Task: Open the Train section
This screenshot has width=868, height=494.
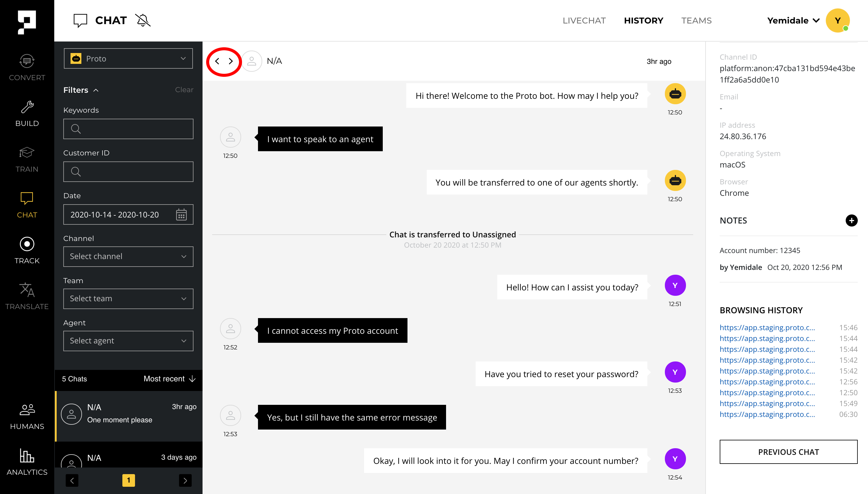Action: (x=27, y=159)
